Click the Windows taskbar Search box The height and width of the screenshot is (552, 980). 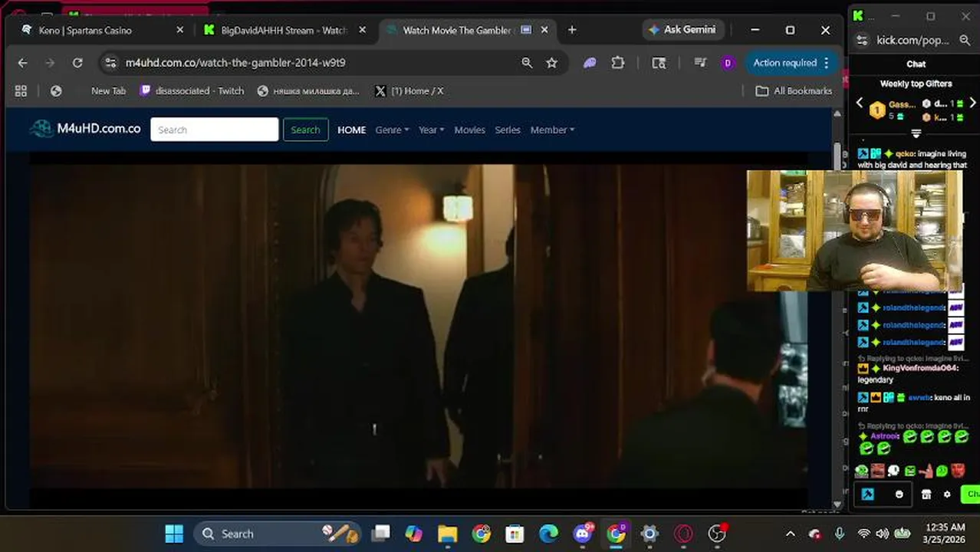click(276, 534)
